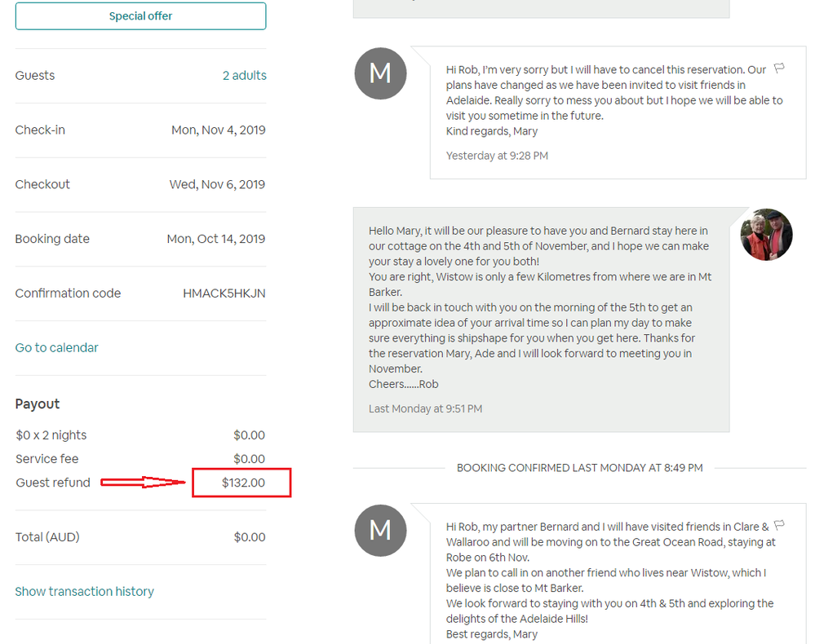Image resolution: width=815 pixels, height=644 pixels.
Task: Open the '2 adults' guests link
Action: coord(244,76)
